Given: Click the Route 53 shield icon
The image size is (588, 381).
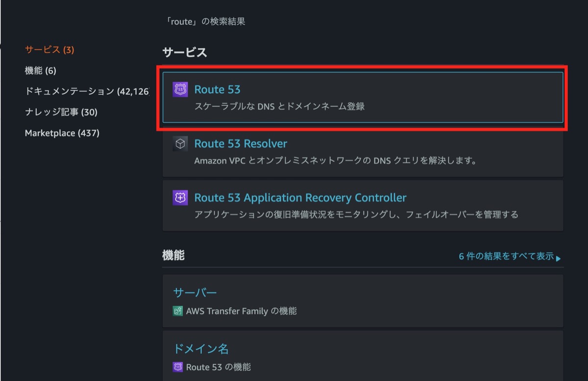Looking at the screenshot, I should (180, 89).
